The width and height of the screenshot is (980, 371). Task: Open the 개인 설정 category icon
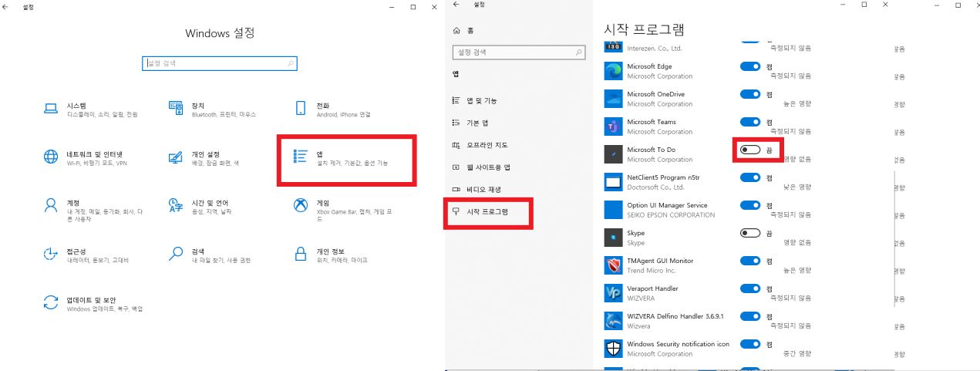176,157
